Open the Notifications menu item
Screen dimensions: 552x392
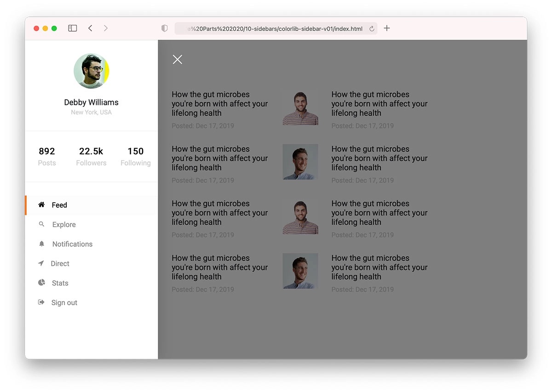point(72,244)
